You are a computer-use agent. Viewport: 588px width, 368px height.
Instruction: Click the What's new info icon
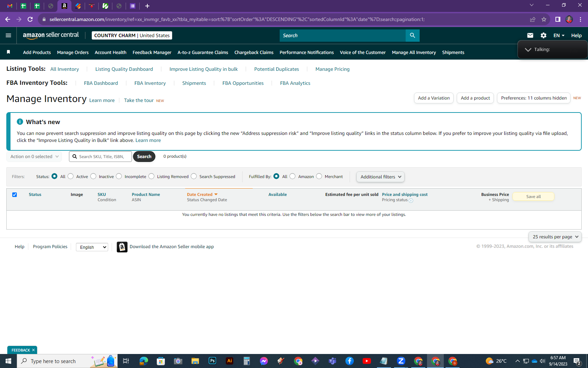point(20,122)
